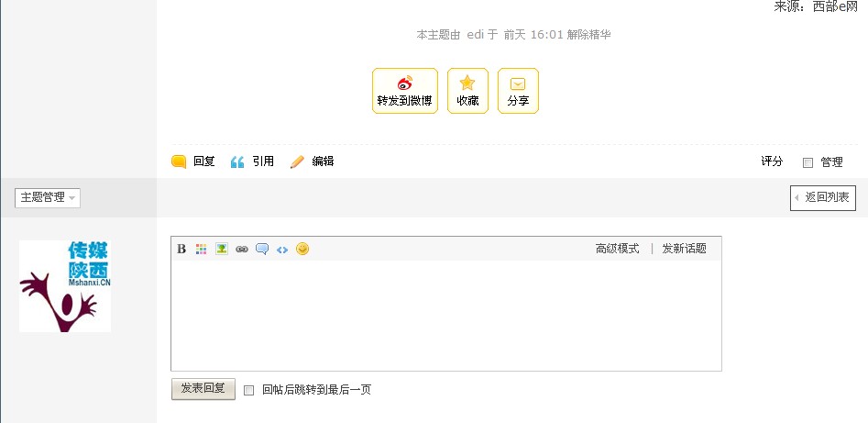This screenshot has height=423, width=868.
Task: Toggle bold text in reply editor
Action: point(181,249)
